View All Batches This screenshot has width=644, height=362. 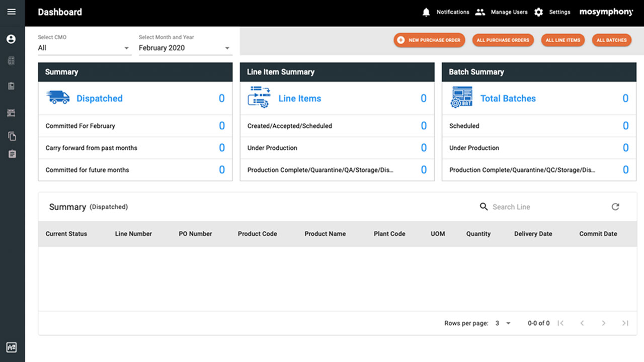point(611,40)
